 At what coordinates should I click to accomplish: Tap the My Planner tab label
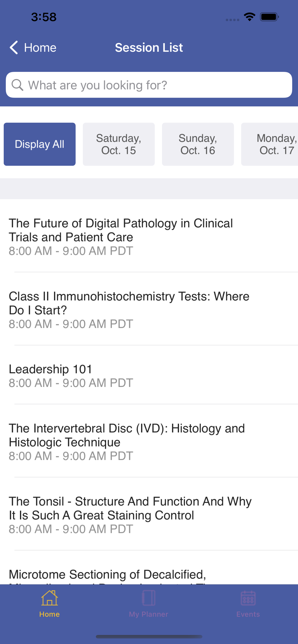click(149, 614)
